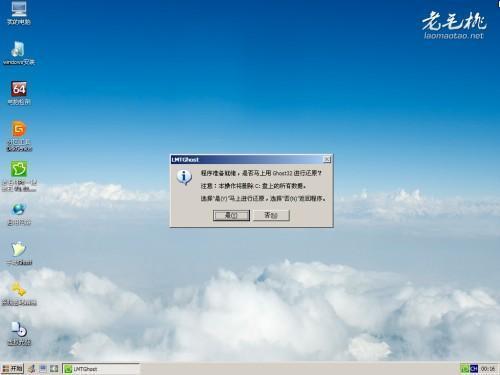Screen dimensions: 500x375
Task: Open the My Computer desktop icon
Action: [19, 13]
